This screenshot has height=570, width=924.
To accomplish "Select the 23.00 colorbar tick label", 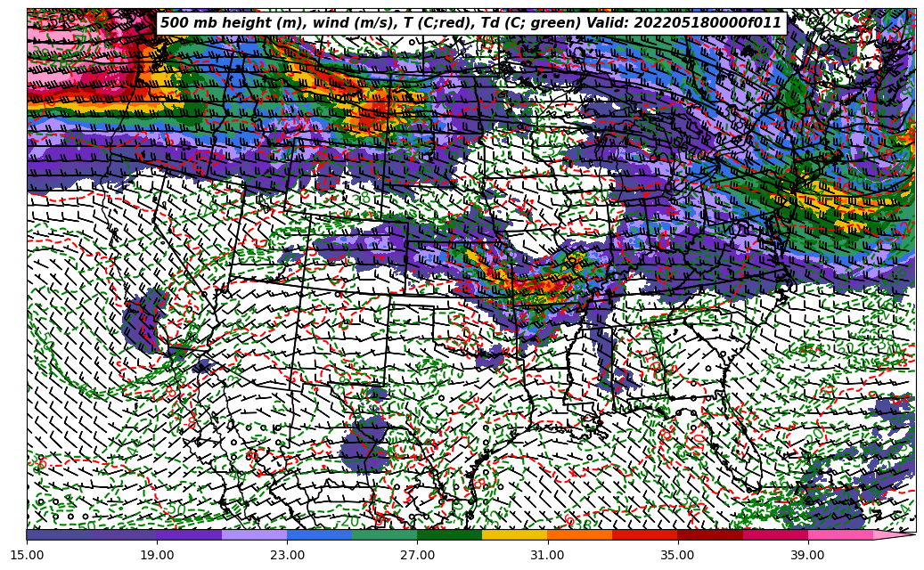I will [x=288, y=555].
